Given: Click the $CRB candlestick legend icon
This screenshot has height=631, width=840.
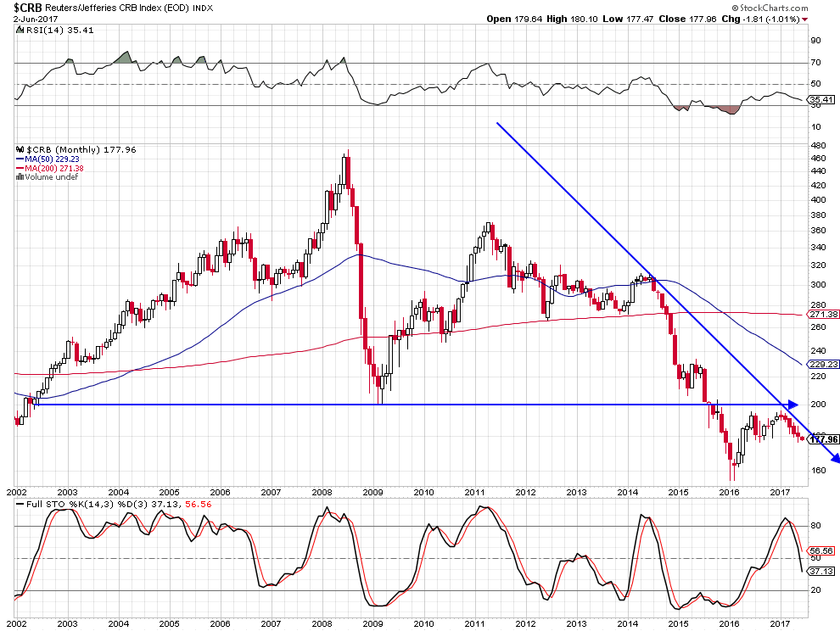Looking at the screenshot, I should 20,150.
